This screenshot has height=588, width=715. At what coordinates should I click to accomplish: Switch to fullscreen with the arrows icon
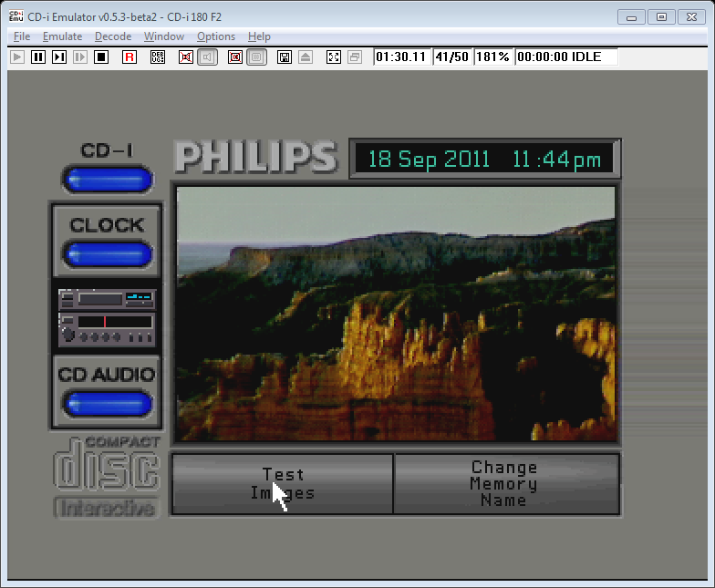click(x=334, y=57)
